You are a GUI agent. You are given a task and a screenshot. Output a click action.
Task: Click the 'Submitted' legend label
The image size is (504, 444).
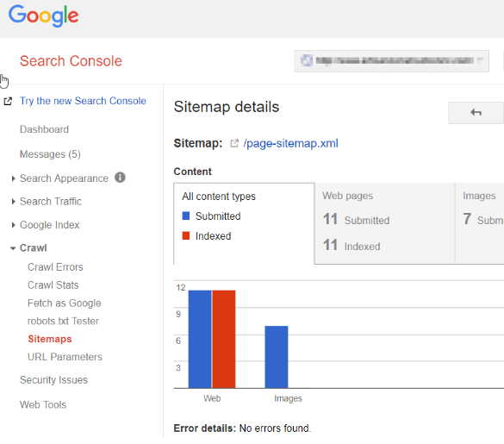tap(218, 216)
